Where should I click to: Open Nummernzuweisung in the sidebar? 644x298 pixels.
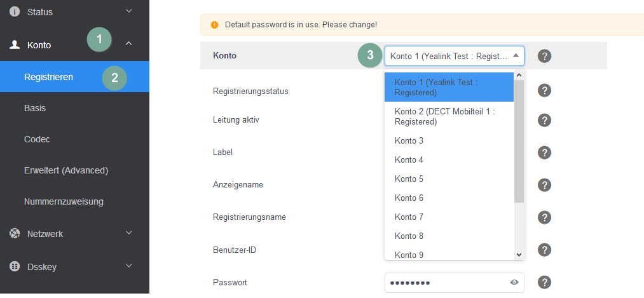[x=64, y=202]
